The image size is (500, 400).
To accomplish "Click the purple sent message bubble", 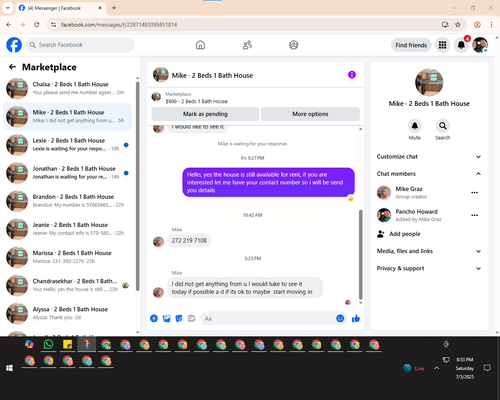I will click(x=268, y=182).
